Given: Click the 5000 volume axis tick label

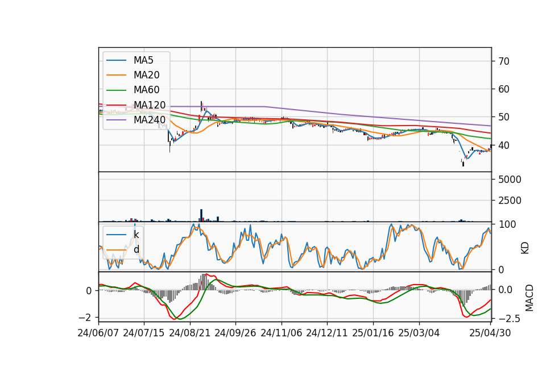Looking at the screenshot, I should tap(510, 180).
